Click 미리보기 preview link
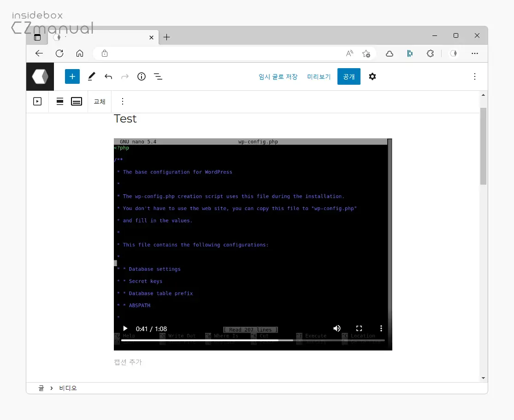The width and height of the screenshot is (514, 420). (319, 76)
